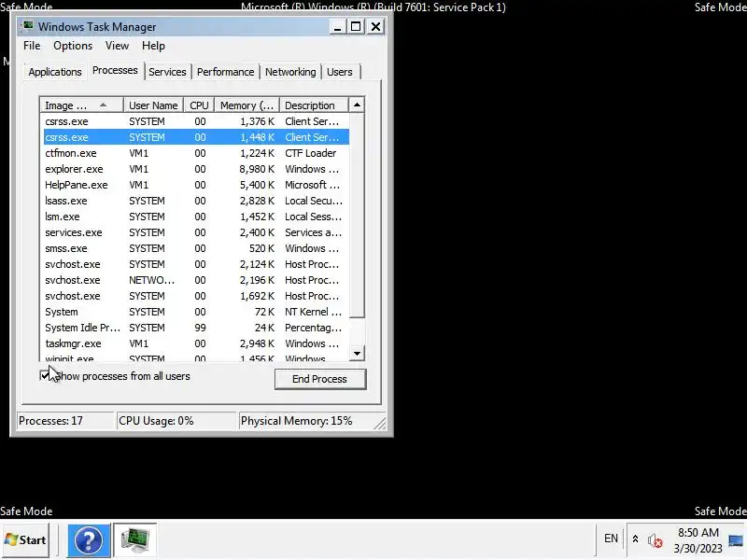Open the Help menu

(153, 46)
